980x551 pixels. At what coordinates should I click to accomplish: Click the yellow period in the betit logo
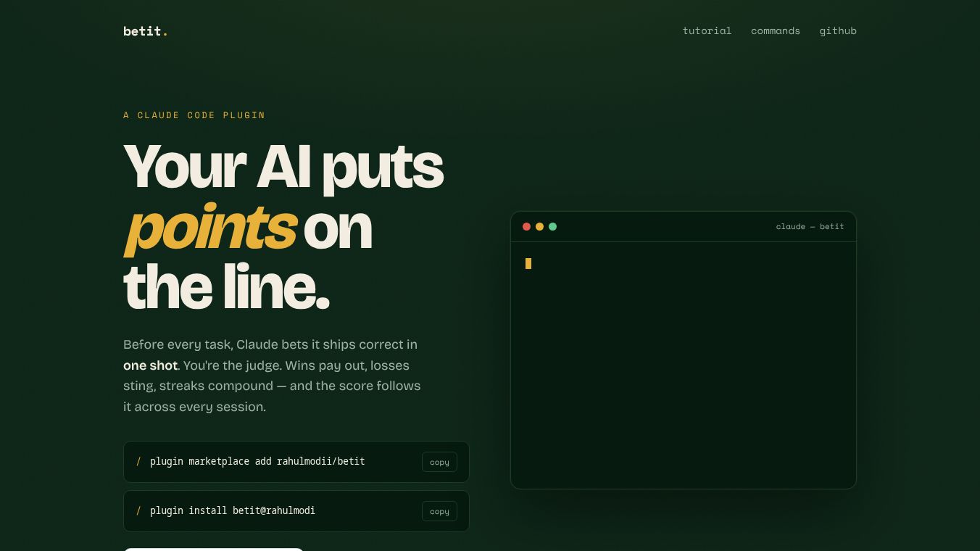(x=165, y=33)
